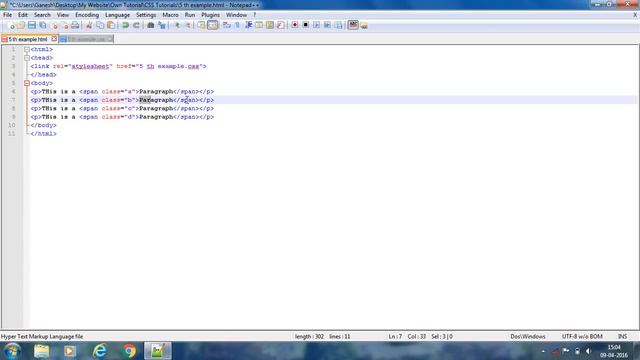Open the Edit menu
Screen dimensions: 640x360
[x=23, y=15]
